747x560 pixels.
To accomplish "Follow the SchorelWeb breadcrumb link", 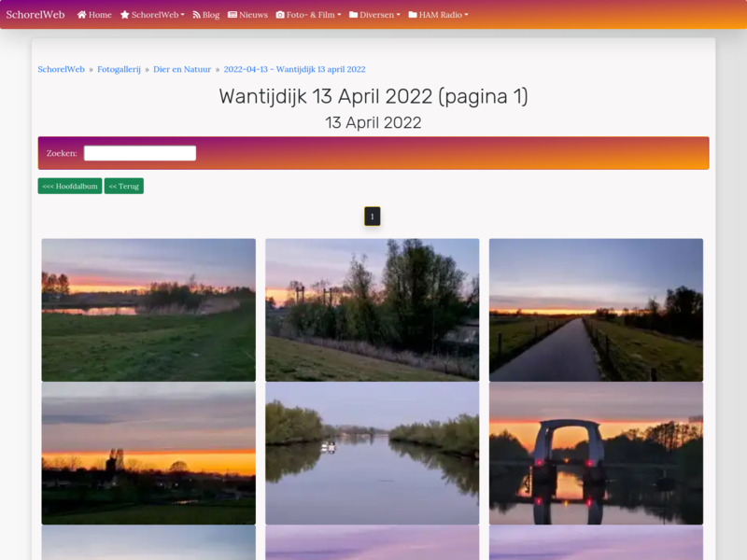I will pos(61,69).
